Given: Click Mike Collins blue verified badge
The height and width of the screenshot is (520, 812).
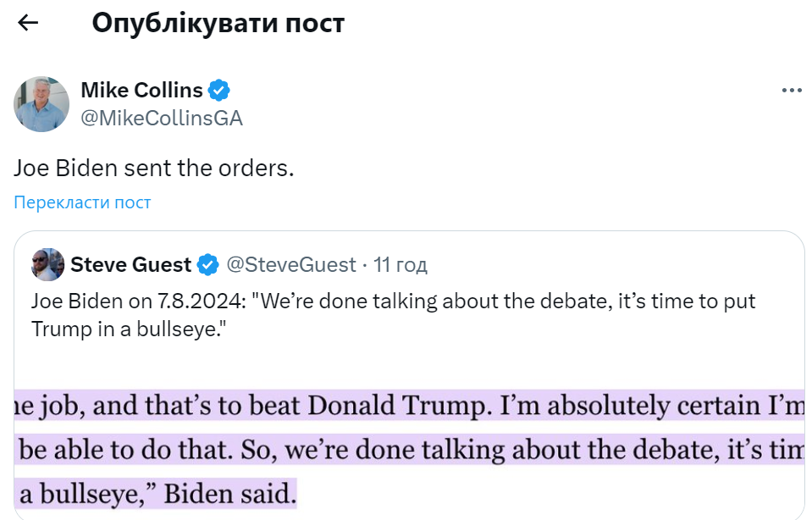Looking at the screenshot, I should [x=220, y=90].
